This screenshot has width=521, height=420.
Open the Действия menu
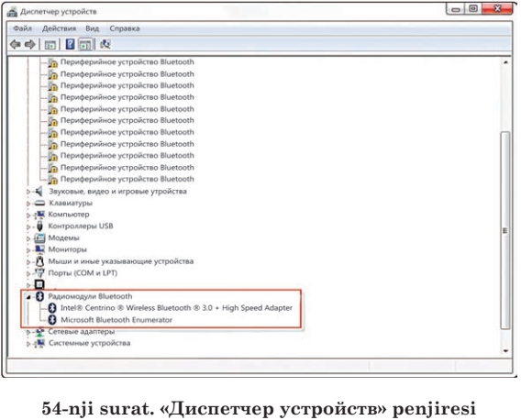tap(59, 28)
